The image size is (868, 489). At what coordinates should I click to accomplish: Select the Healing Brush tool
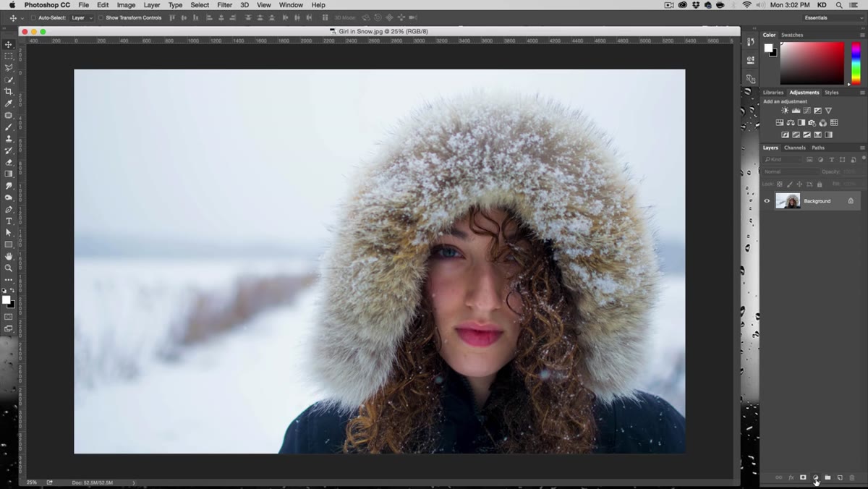pos(9,115)
